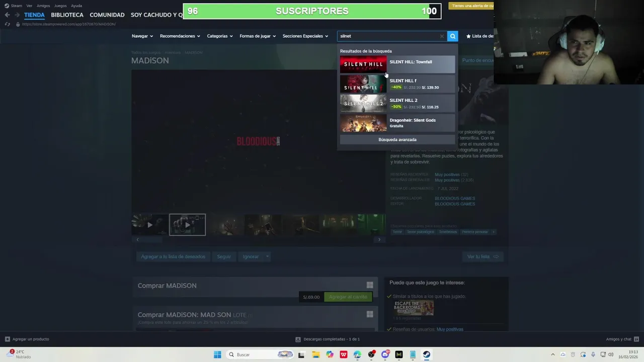Click the Ignorar button

251,256
